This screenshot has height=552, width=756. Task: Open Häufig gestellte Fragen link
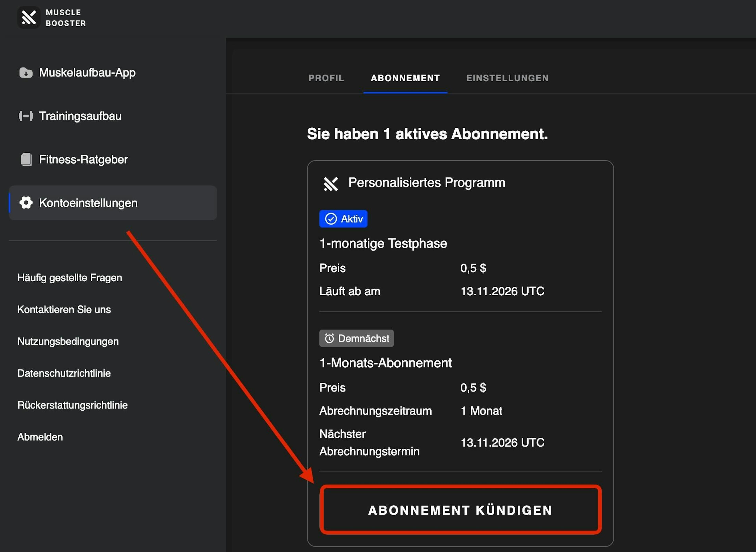[x=69, y=278]
